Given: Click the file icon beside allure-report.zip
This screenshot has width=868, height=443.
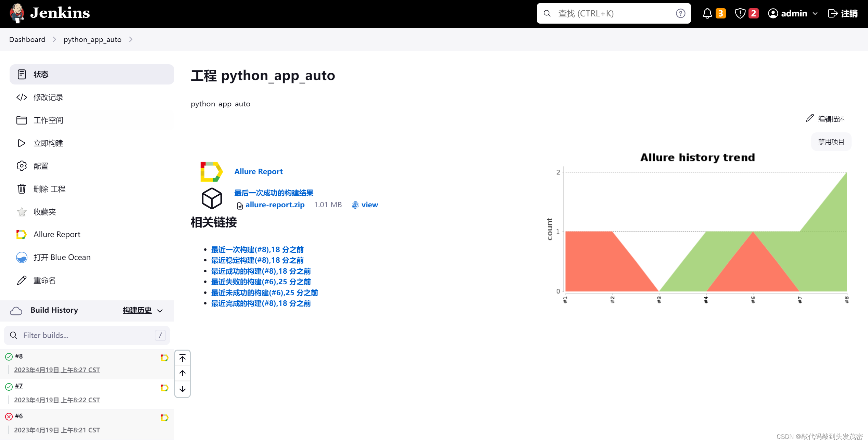Looking at the screenshot, I should [240, 205].
